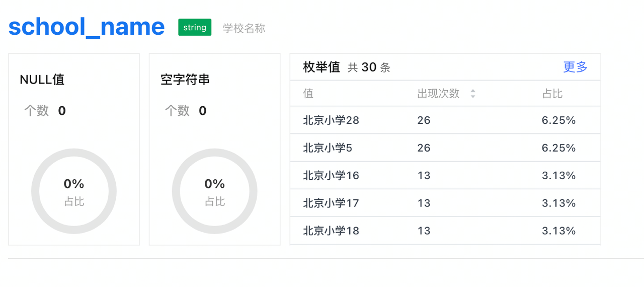Select the school_name field title
The image size is (644, 287).
pyautogui.click(x=87, y=27)
